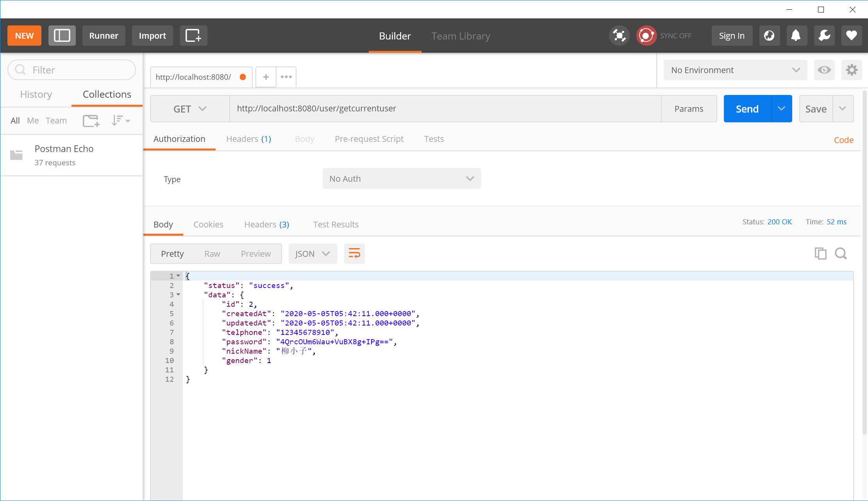Filter collections by Team

(x=56, y=120)
